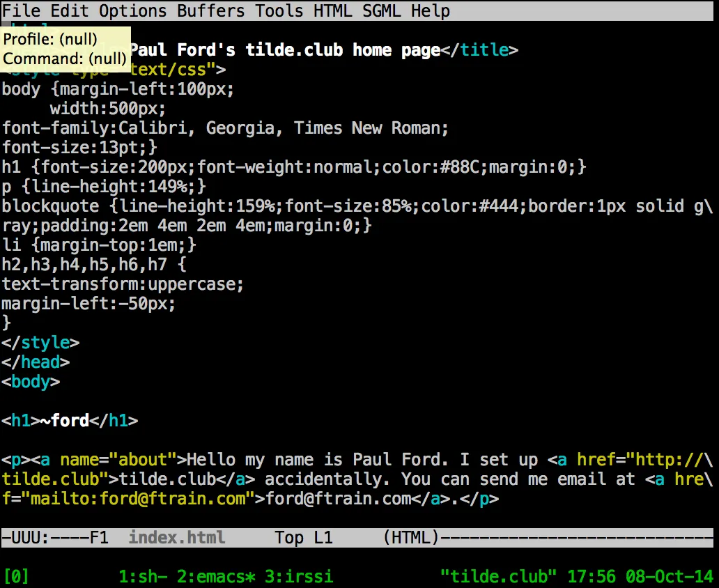Place cursor on the ~ford h1 heading text
The height and width of the screenshot is (588, 719).
point(65,420)
